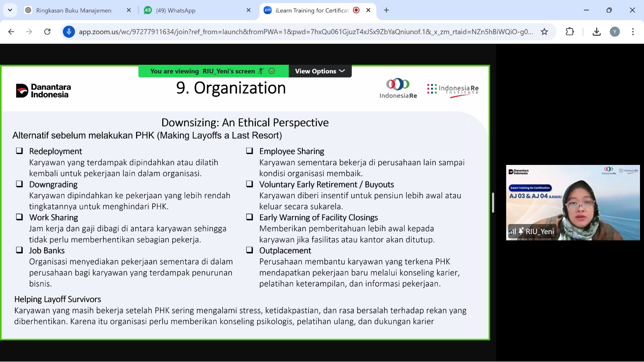Viewport: 644px width, 362px height.
Task: Open a new browser tab
Action: pos(386,10)
